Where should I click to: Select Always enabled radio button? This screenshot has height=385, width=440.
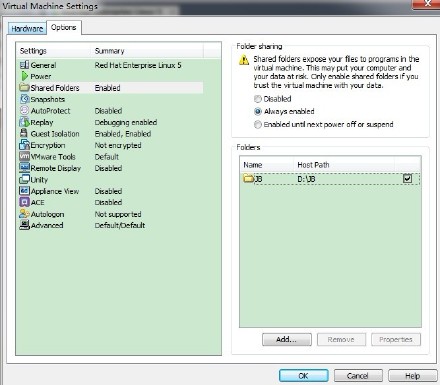click(258, 111)
